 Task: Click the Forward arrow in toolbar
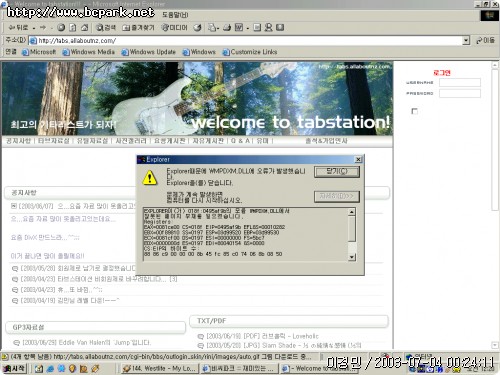[x=43, y=28]
